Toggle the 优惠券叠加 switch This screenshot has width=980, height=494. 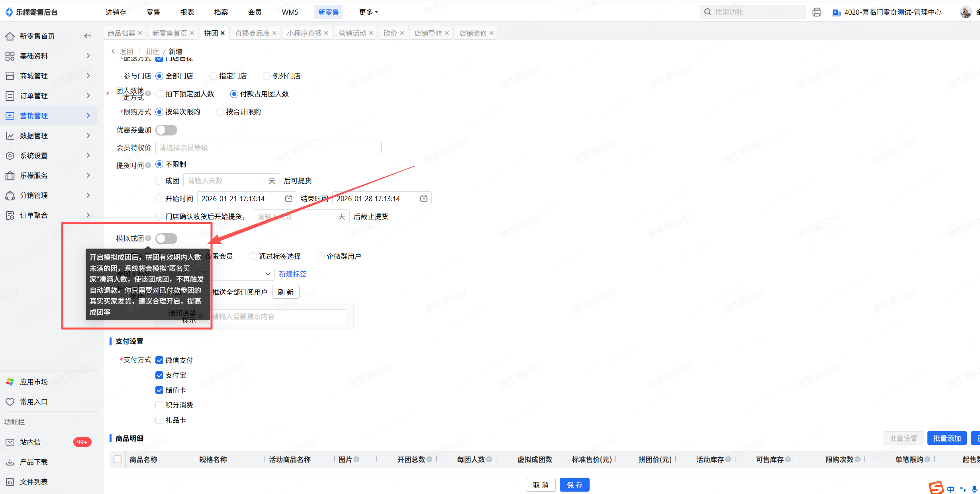[166, 130]
